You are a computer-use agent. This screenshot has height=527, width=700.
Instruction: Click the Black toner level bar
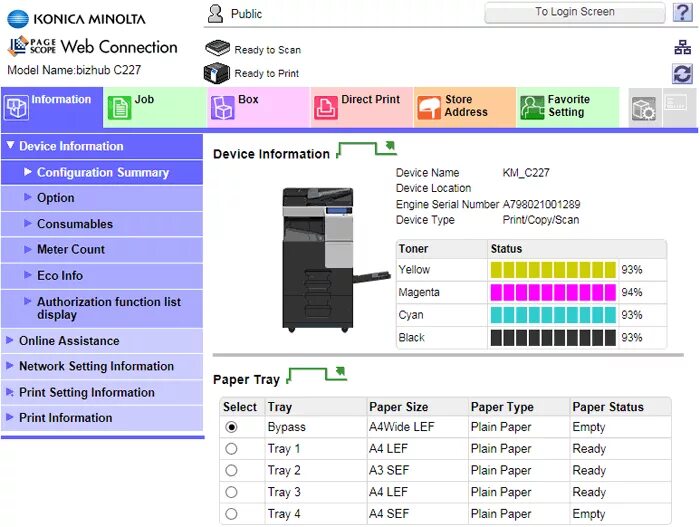pyautogui.click(x=553, y=338)
